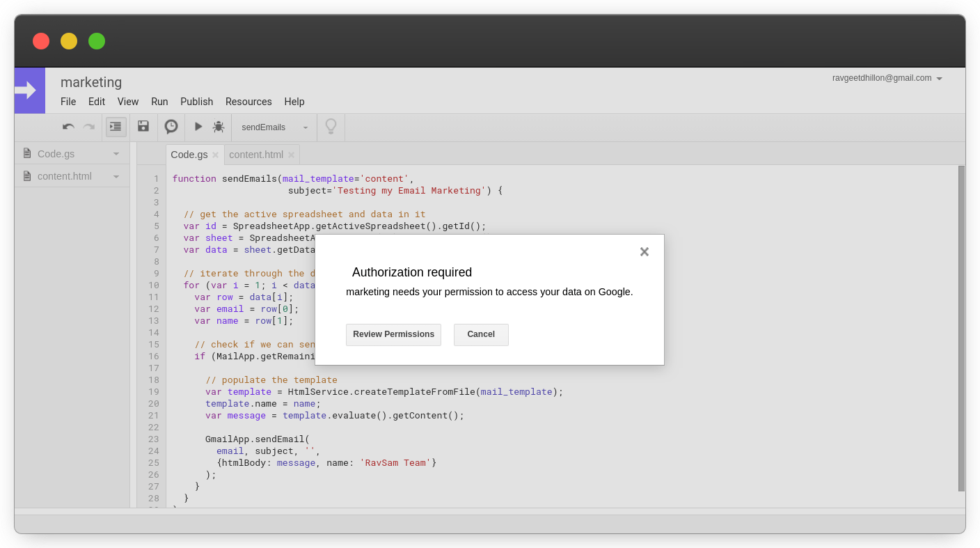
Task: Expand the Code.gs sidebar file options arrow
Action: tap(116, 153)
